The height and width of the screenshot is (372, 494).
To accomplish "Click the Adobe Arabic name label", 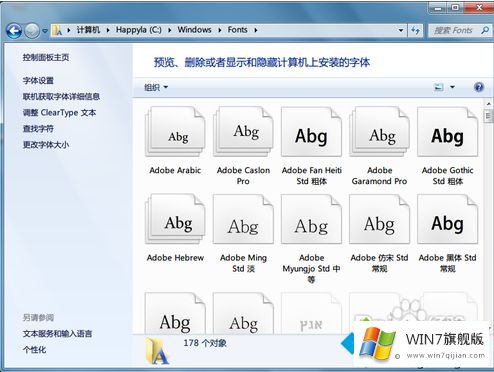I will pyautogui.click(x=175, y=170).
